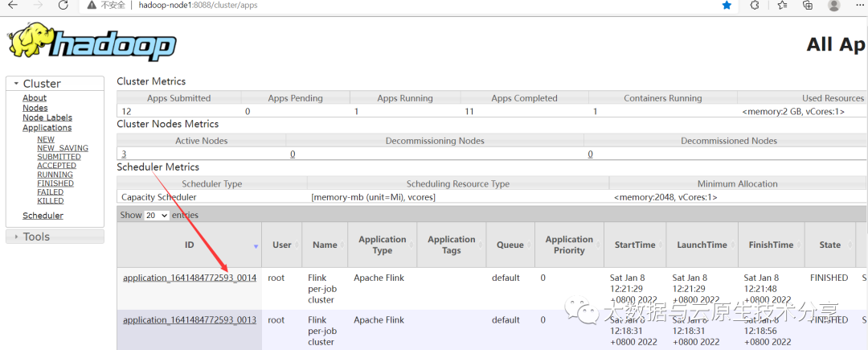868x350 pixels.
Task: Open the Nodes page link
Action: coord(35,108)
